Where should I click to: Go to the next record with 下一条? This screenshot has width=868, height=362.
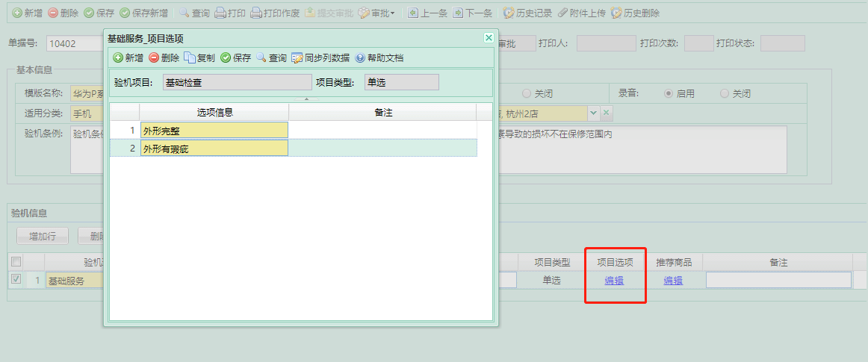tap(472, 13)
